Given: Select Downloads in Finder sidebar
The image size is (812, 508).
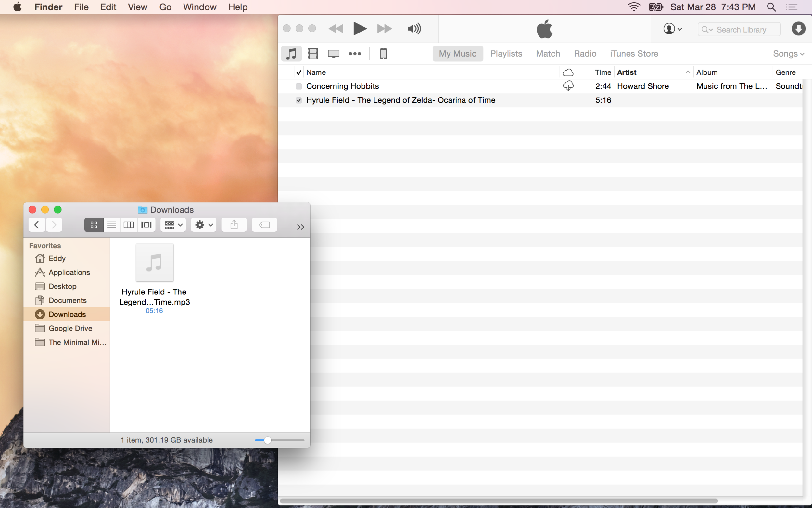Looking at the screenshot, I should click(x=67, y=314).
